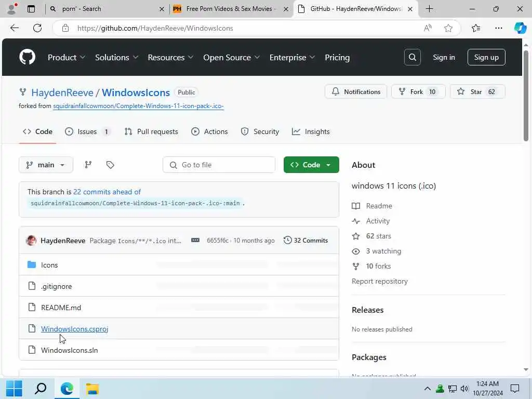Open File Explorer from taskbar
Viewport: 532px width, 399px height.
(92, 389)
